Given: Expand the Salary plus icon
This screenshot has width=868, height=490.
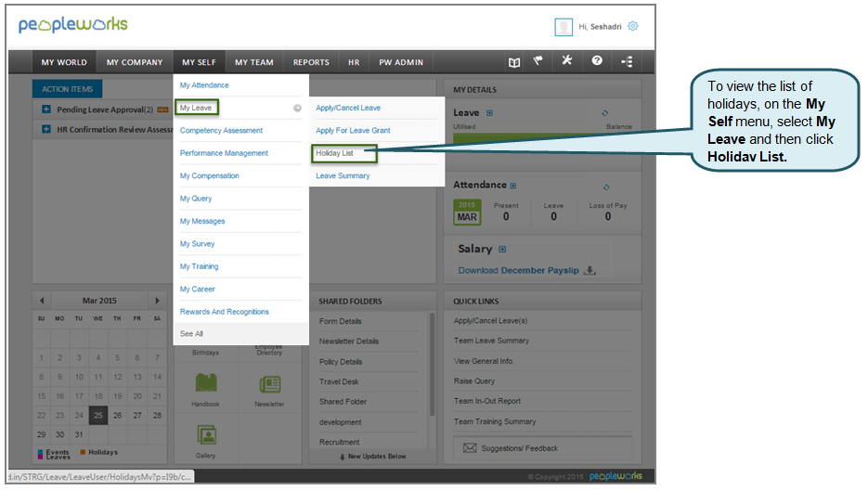Looking at the screenshot, I should tap(502, 249).
